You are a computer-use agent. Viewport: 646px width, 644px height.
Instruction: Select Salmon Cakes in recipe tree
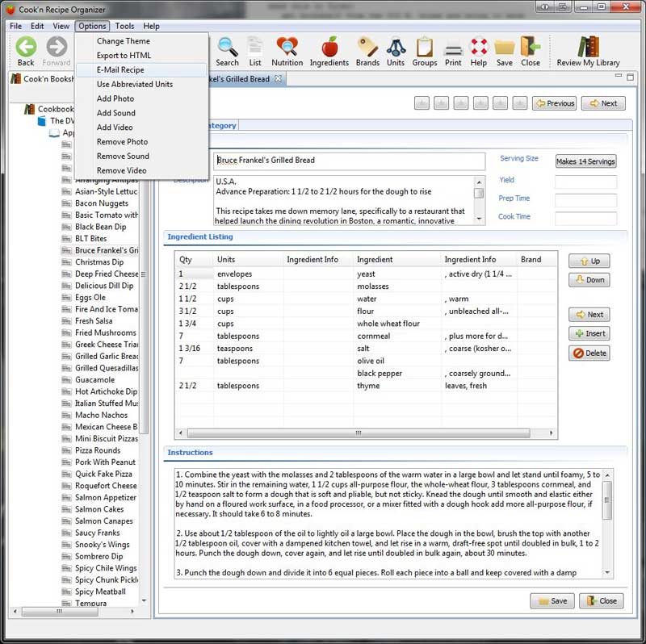[x=99, y=509]
